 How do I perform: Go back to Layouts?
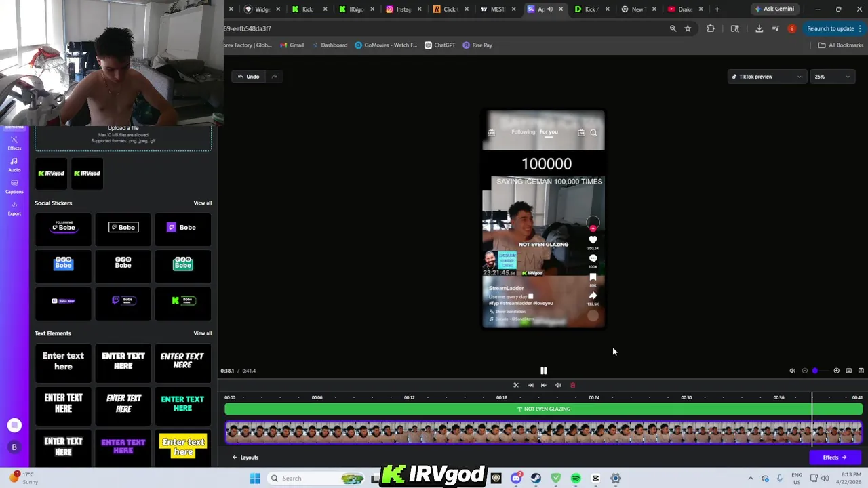[245, 457]
